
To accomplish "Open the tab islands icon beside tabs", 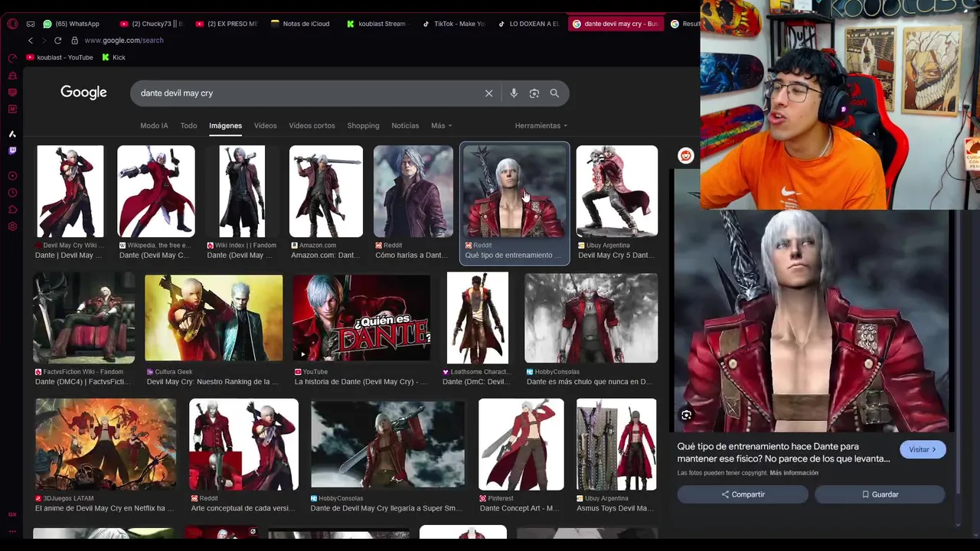I will (31, 24).
